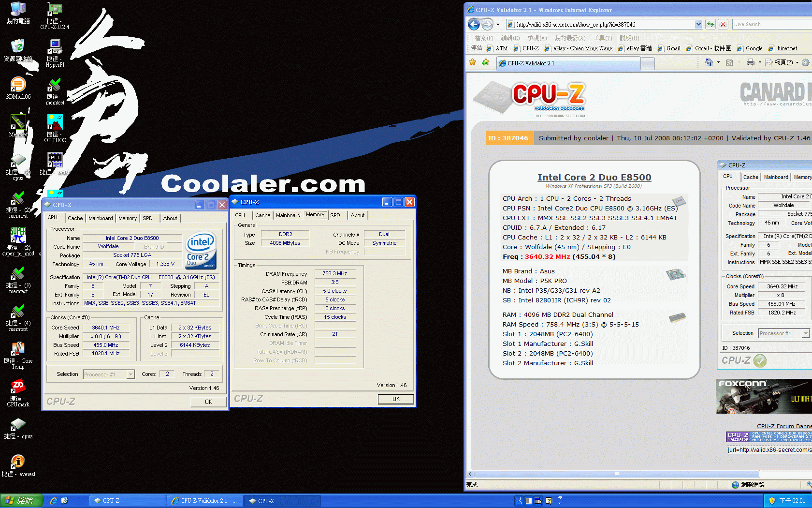
Task: Click OK in the CPU-Z Memory window
Action: [x=396, y=399]
